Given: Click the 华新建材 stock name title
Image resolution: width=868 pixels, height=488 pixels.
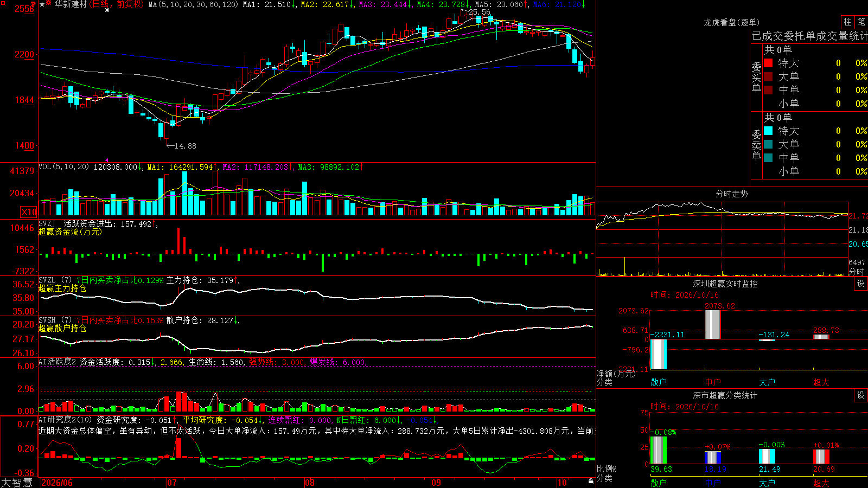Looking at the screenshot, I should click(x=71, y=4).
